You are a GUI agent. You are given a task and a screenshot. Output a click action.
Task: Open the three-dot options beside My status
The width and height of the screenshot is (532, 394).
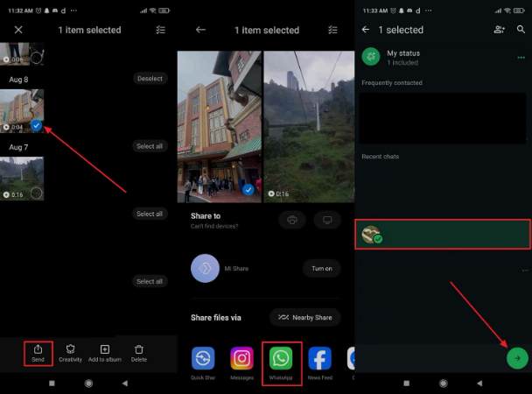[521, 58]
